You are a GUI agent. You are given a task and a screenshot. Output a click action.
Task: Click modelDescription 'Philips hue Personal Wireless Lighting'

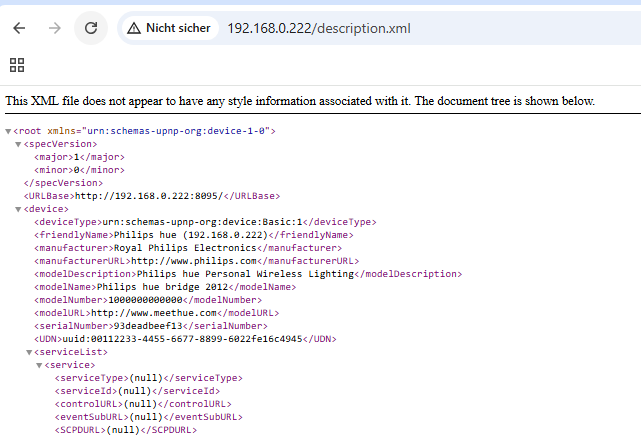(245, 274)
